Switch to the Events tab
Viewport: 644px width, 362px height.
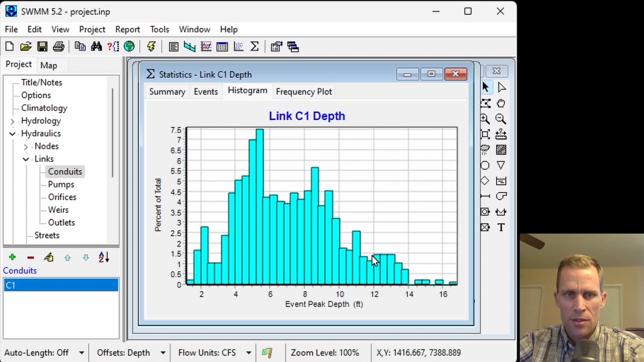(206, 92)
